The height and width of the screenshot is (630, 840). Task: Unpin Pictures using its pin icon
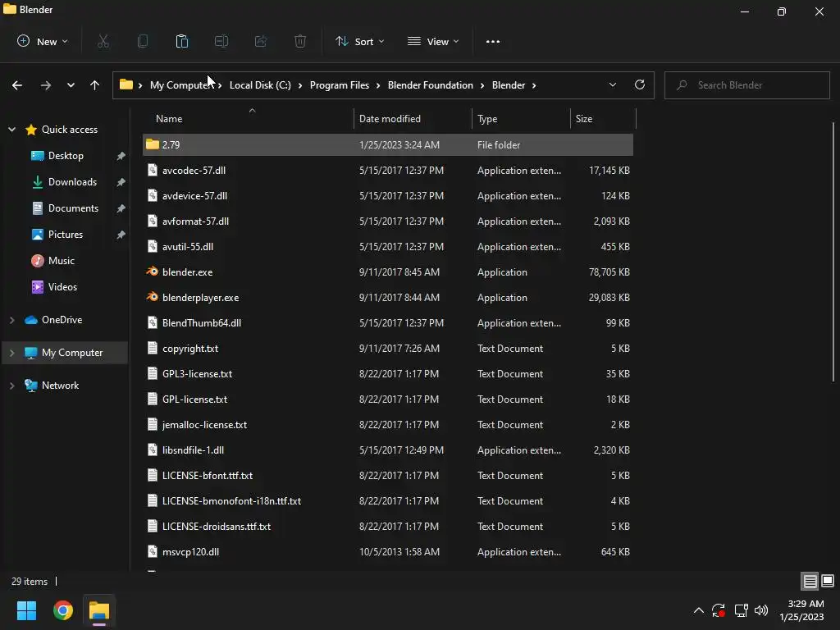tap(121, 235)
